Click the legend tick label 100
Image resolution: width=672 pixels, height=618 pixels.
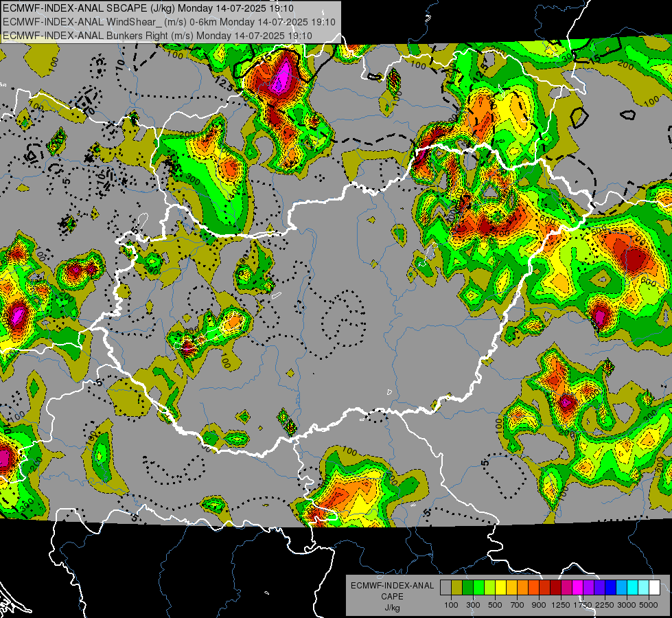451,605
